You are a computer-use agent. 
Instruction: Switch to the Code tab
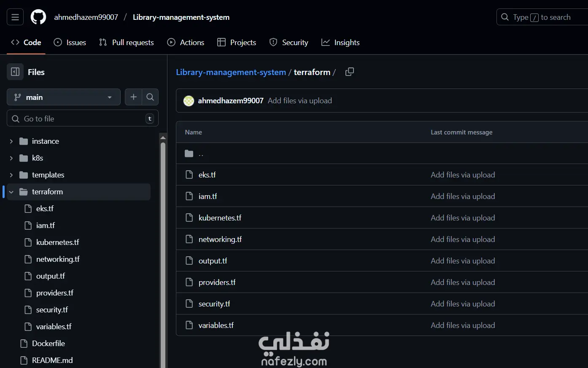click(x=26, y=43)
